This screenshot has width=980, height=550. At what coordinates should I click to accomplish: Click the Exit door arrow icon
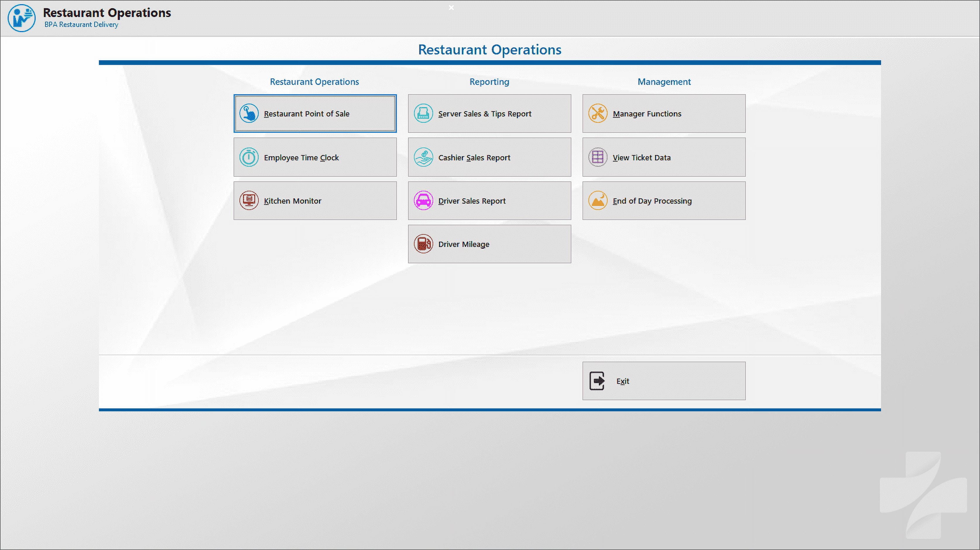(597, 381)
